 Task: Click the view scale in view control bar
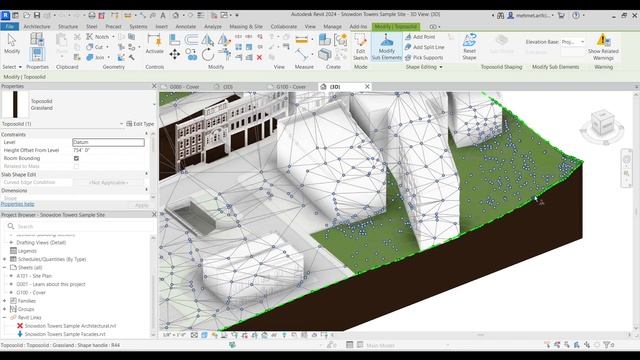pyautogui.click(x=174, y=335)
